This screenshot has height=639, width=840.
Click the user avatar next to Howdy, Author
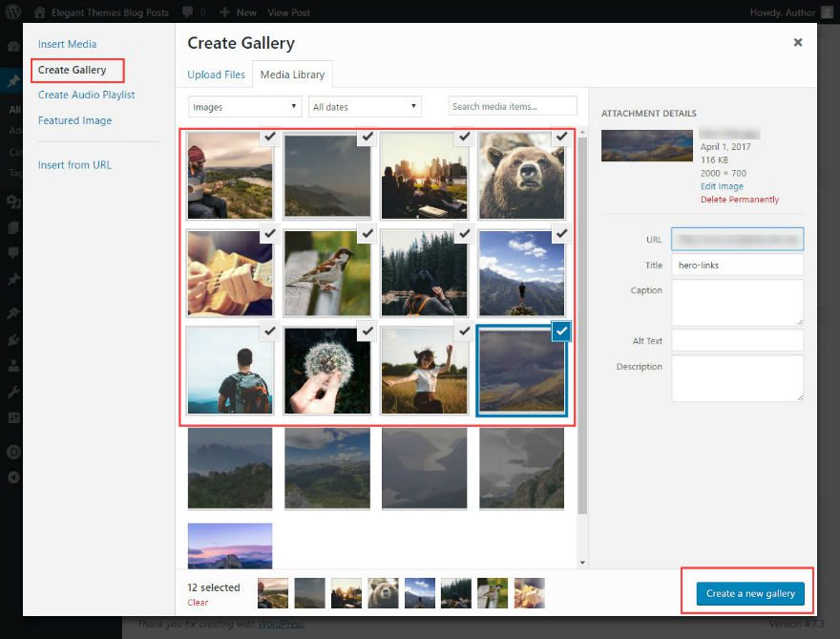coord(827,12)
